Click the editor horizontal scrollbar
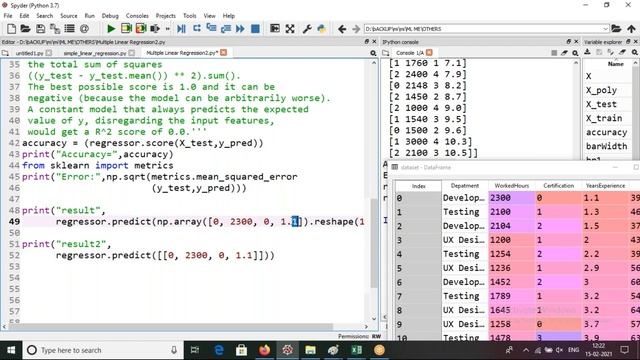Screen dimensions: 640x360 tap(171, 327)
